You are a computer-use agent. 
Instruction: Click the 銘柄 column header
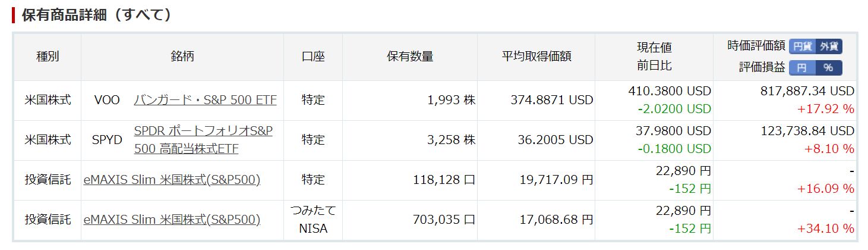click(182, 57)
